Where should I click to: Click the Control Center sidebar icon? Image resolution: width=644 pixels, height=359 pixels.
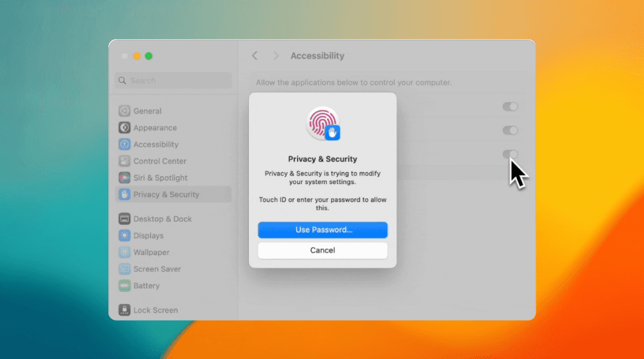pos(124,161)
